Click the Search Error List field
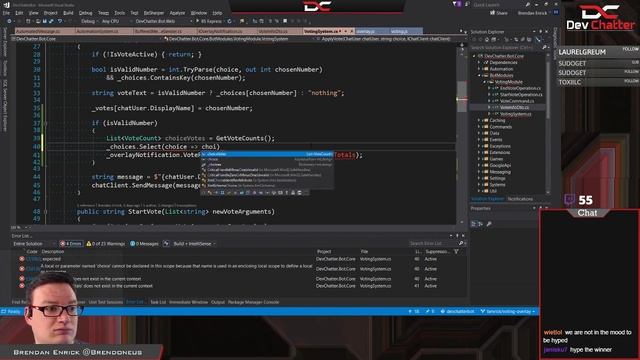This screenshot has width=640, height=360. click(436, 243)
